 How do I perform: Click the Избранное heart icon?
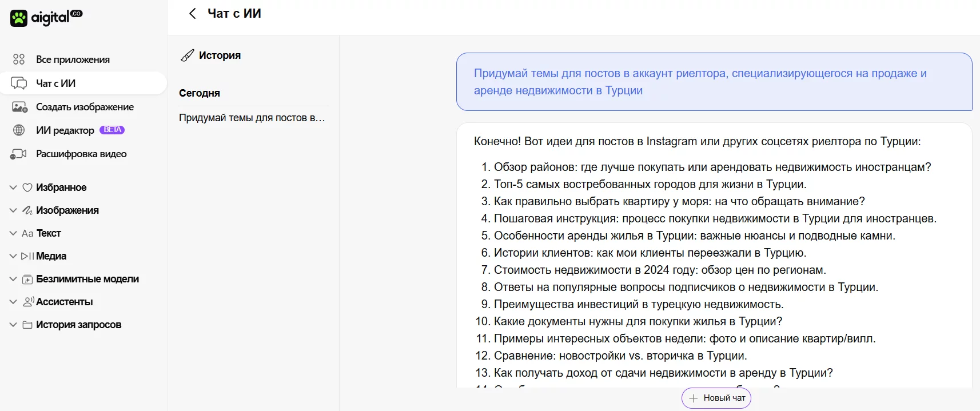[x=27, y=187]
